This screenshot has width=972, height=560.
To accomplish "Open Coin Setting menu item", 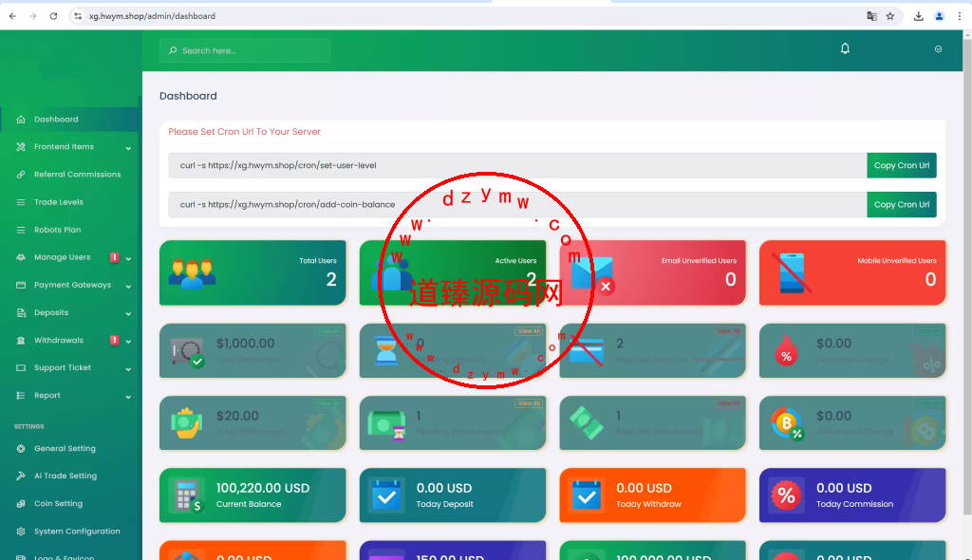I will tap(70, 504).
